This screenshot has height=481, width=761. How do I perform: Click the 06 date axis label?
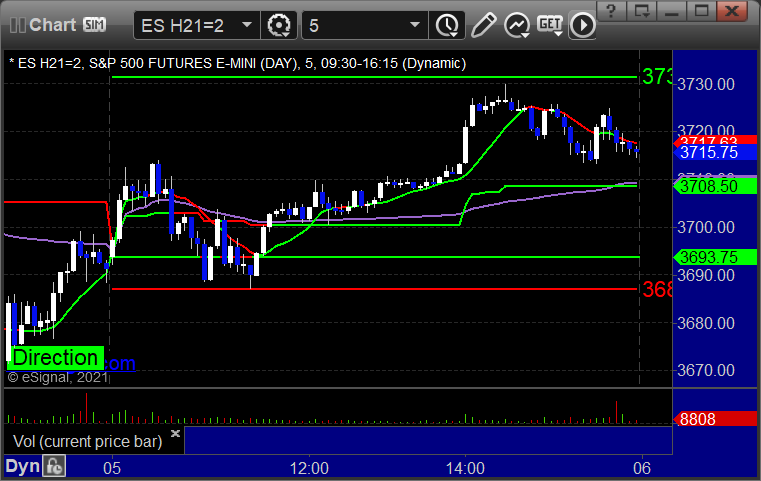point(642,468)
